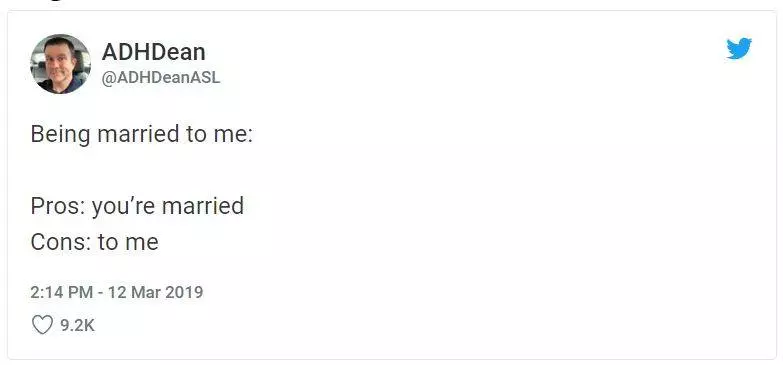783x365 pixels.
Task: Open the ADHDean display name link
Action: tap(153, 52)
